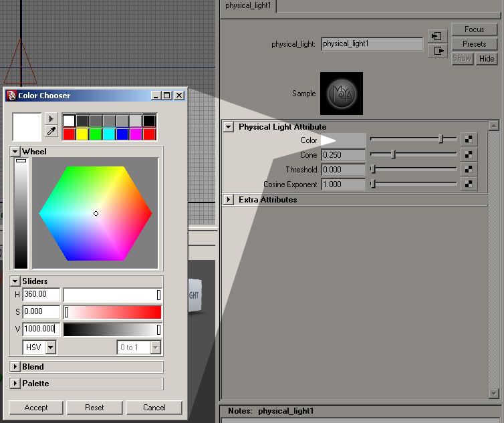The height and width of the screenshot is (423, 504).
Task: Select the yellow swatch in the palette
Action: click(82, 134)
